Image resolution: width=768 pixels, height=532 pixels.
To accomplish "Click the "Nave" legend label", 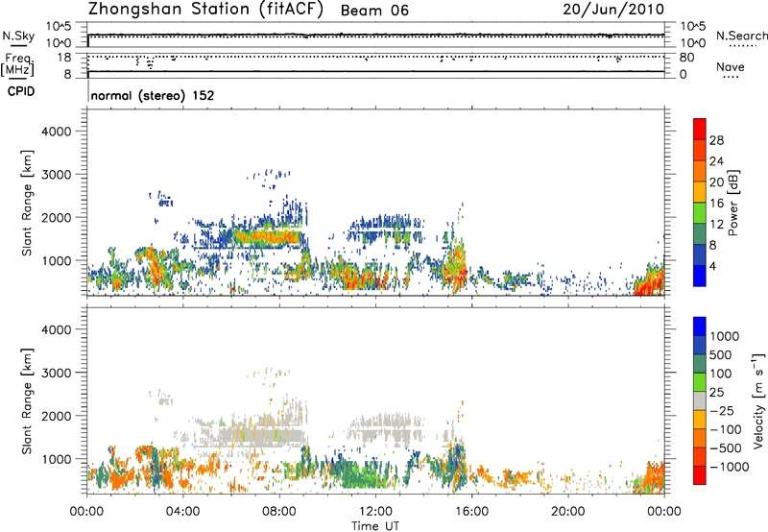I will 731,66.
